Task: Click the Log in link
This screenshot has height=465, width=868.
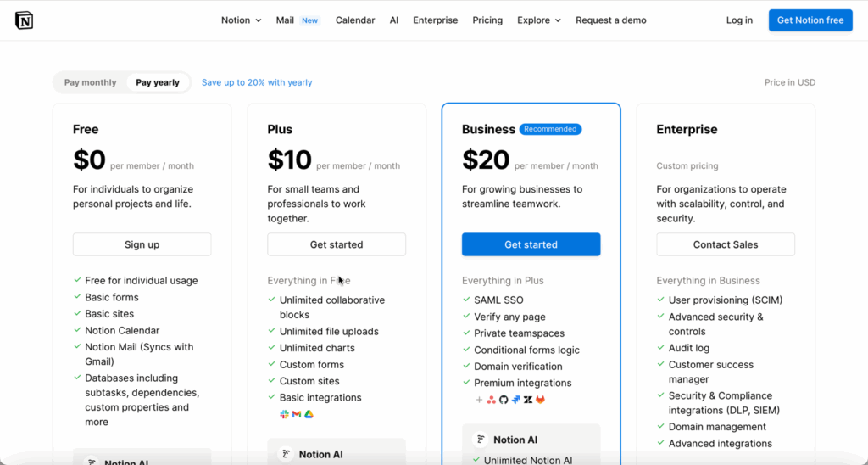Action: (x=739, y=20)
